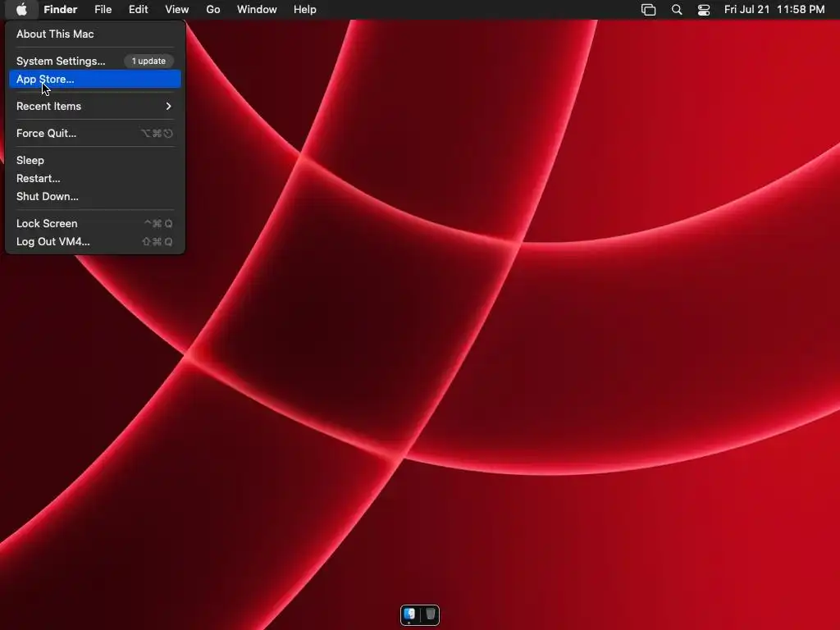Click the date and time clock
The width and height of the screenshot is (840, 630).
point(774,10)
